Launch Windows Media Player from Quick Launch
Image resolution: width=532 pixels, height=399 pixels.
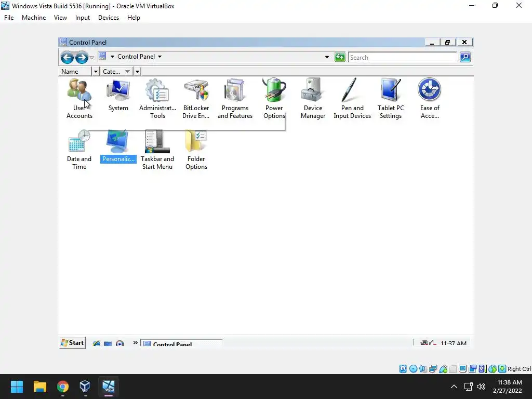[x=120, y=343]
